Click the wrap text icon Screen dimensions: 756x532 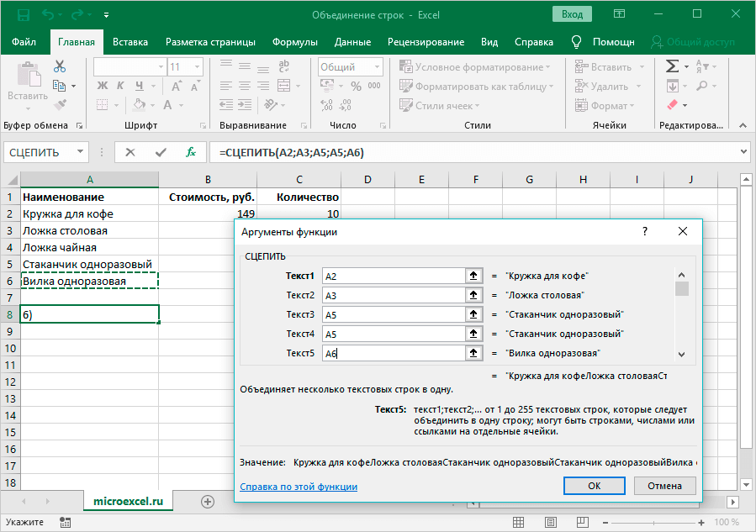(284, 66)
